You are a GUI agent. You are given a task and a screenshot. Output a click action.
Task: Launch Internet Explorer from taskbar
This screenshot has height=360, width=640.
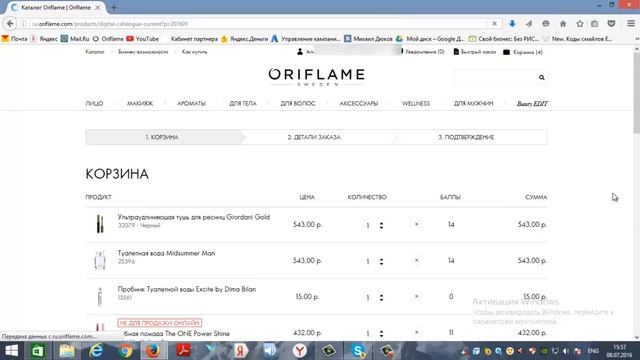click(96, 351)
